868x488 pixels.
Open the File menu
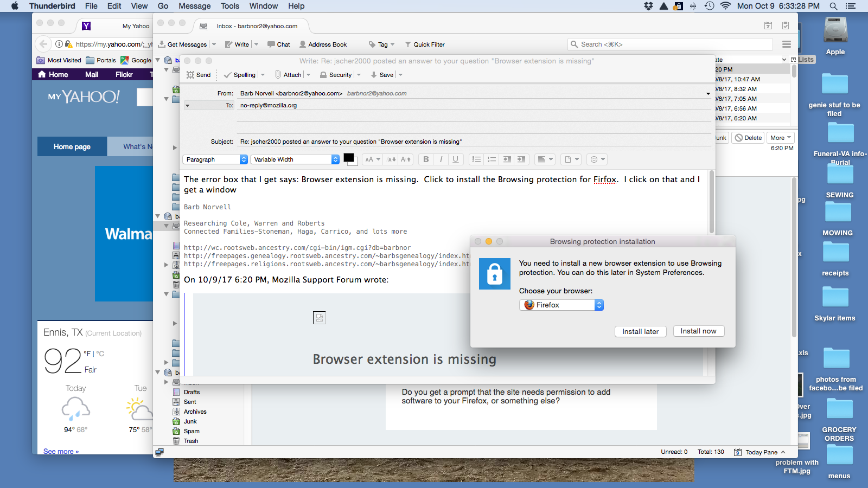pos(91,6)
